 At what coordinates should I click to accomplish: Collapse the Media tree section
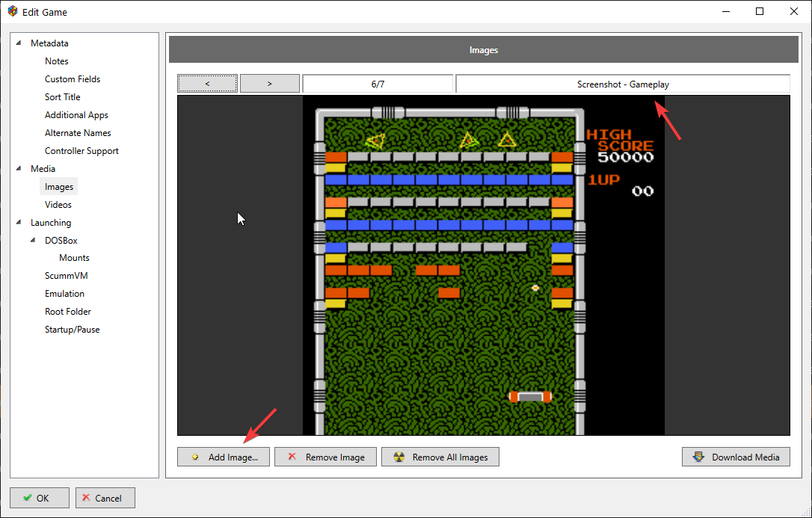(x=19, y=168)
